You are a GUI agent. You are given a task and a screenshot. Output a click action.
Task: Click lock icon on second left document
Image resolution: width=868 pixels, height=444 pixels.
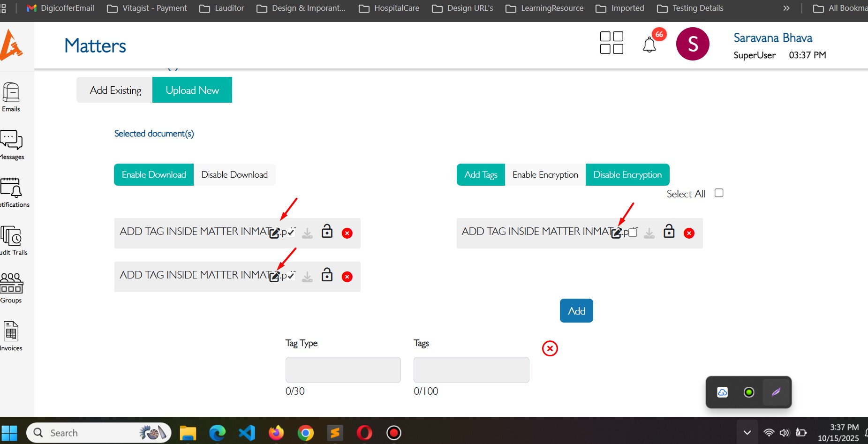coord(327,275)
